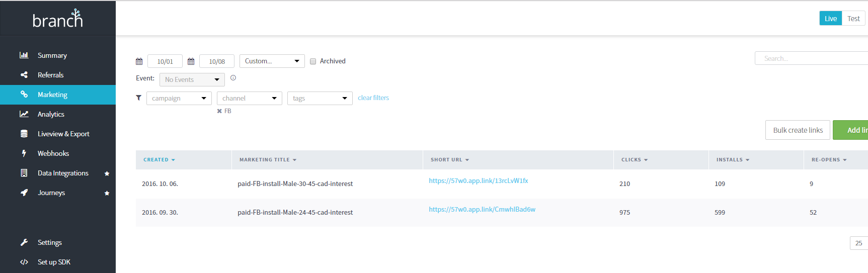The image size is (868, 273).
Task: Go to Webhooks in the sidebar
Action: tap(53, 153)
